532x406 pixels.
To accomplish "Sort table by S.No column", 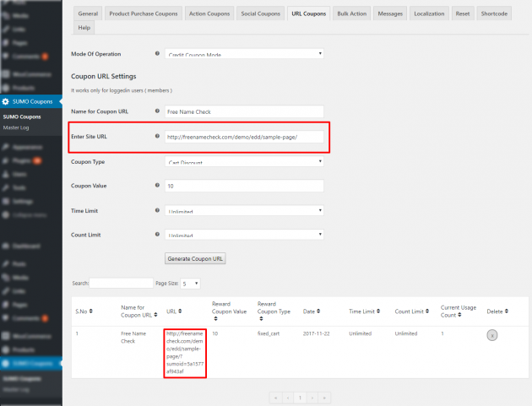I will pos(84,311).
